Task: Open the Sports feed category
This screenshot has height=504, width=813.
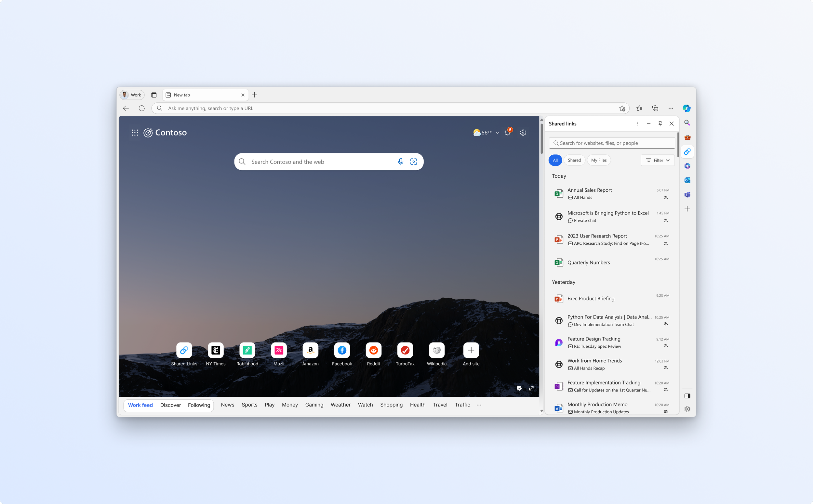Action: (x=249, y=405)
